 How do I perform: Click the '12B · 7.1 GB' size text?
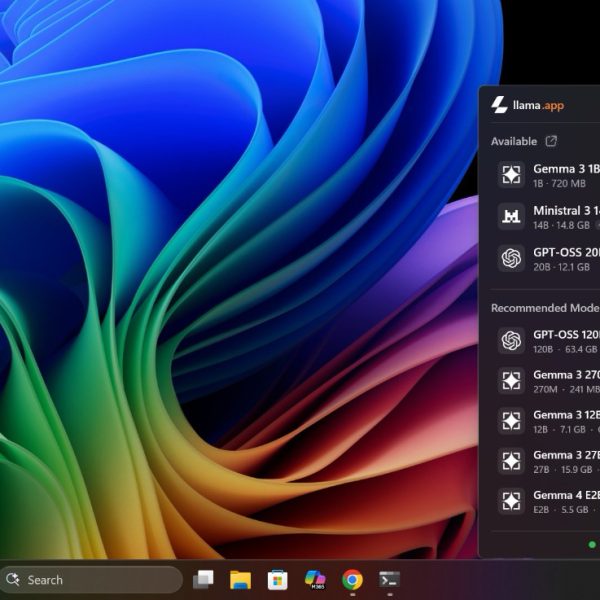click(x=559, y=429)
